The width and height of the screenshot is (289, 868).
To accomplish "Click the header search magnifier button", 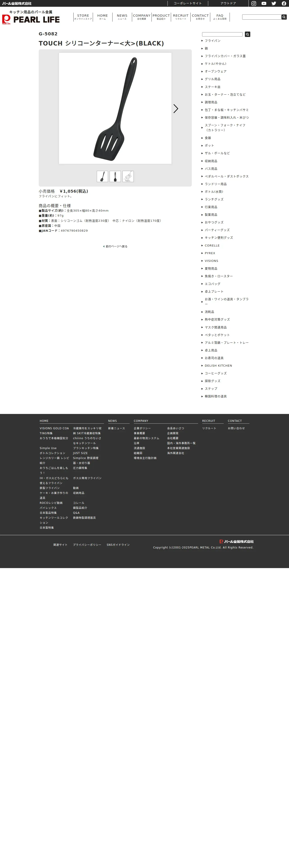I will [x=284, y=17].
